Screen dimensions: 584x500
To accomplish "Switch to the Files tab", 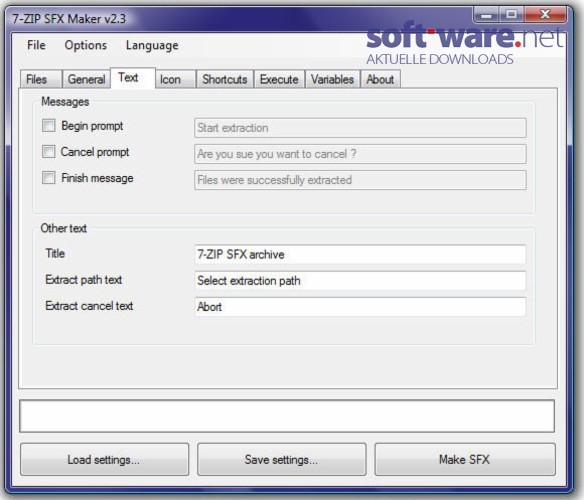I will pos(40,79).
